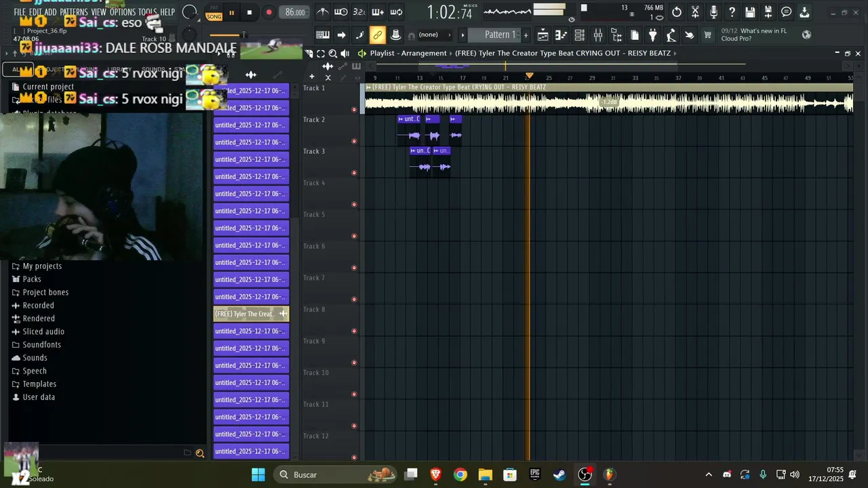The height and width of the screenshot is (488, 868).
Task: Switch to SONG mode
Action: 214,16
